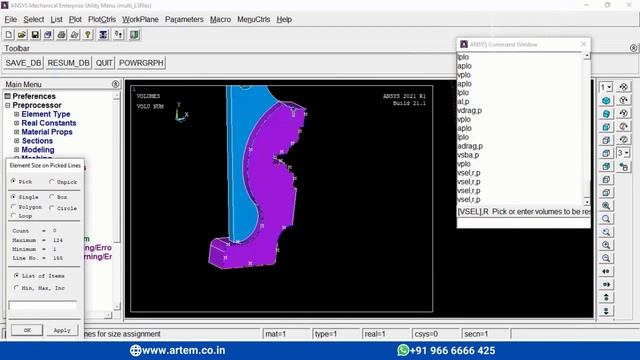
Task: Select the Unpick radio button
Action: (51, 182)
